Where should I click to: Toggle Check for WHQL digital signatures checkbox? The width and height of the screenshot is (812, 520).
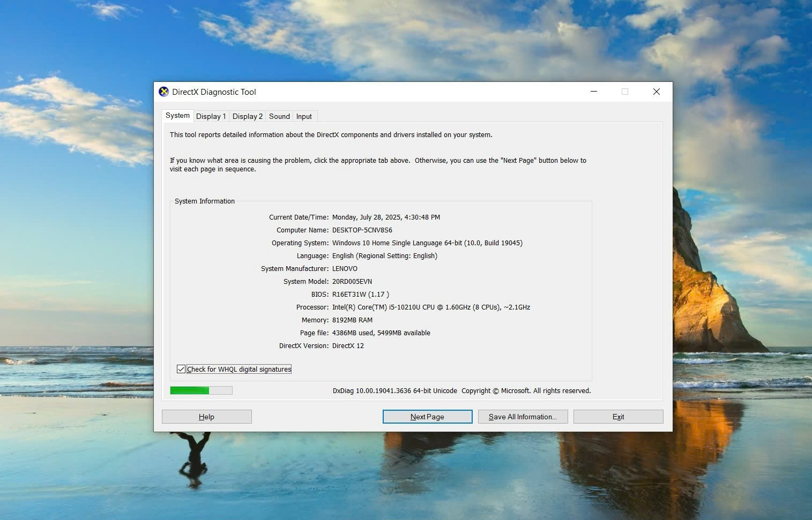tap(181, 369)
